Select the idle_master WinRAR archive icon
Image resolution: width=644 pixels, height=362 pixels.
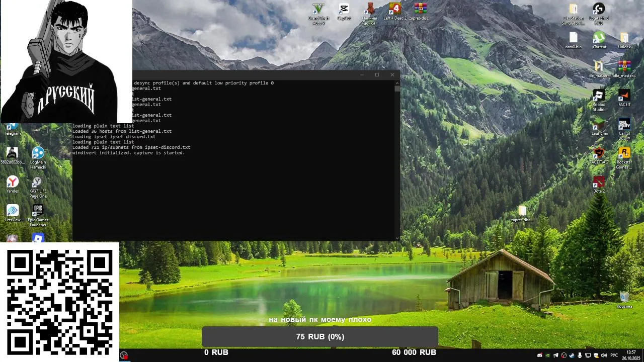[624, 69]
